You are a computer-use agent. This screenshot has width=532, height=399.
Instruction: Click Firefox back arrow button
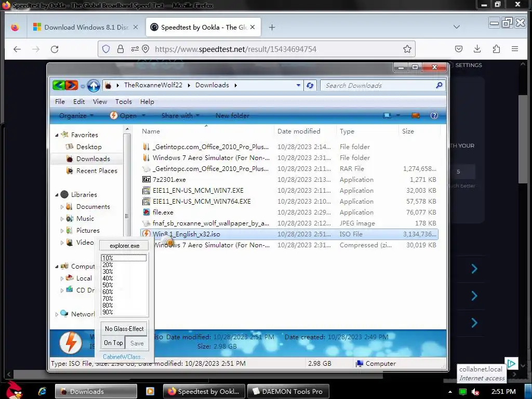17,49
